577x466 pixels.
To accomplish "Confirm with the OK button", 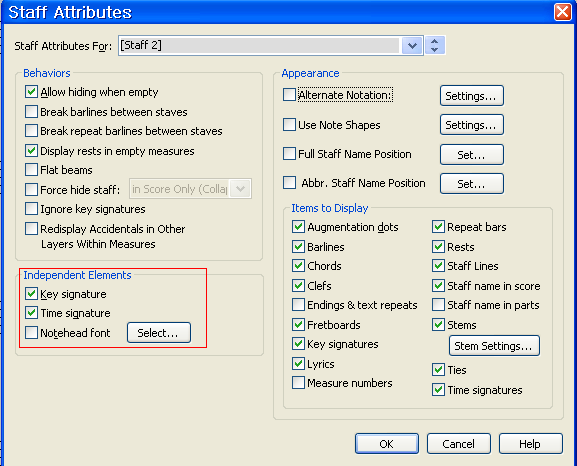I will [x=387, y=444].
